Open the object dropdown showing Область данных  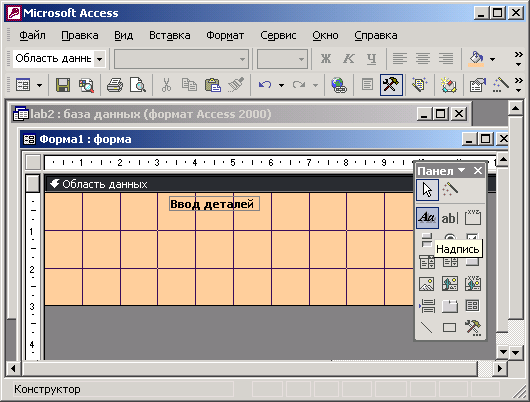click(x=99, y=59)
